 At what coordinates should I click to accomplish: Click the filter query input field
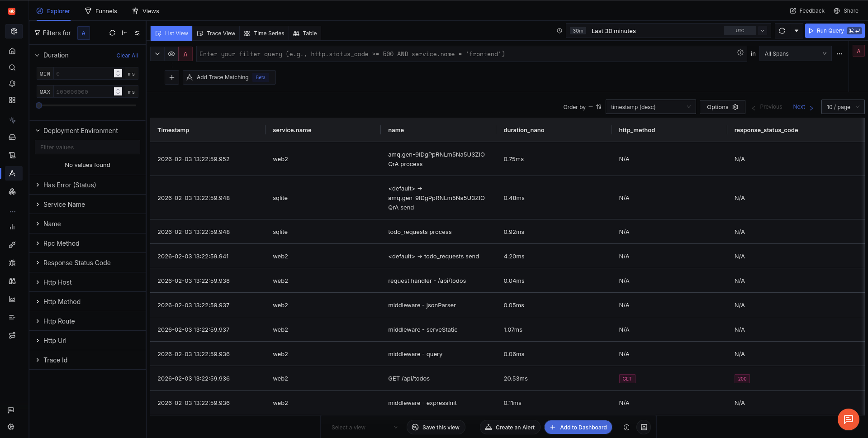point(466,54)
